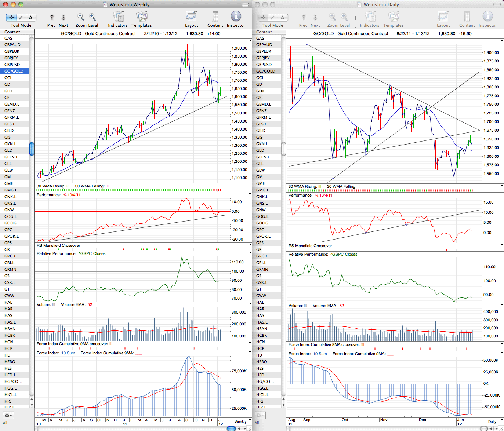Viewport: 504px width, 431px height.
Task: Select GBPUSD in Weekly symbol list
Action: pyautogui.click(x=14, y=65)
